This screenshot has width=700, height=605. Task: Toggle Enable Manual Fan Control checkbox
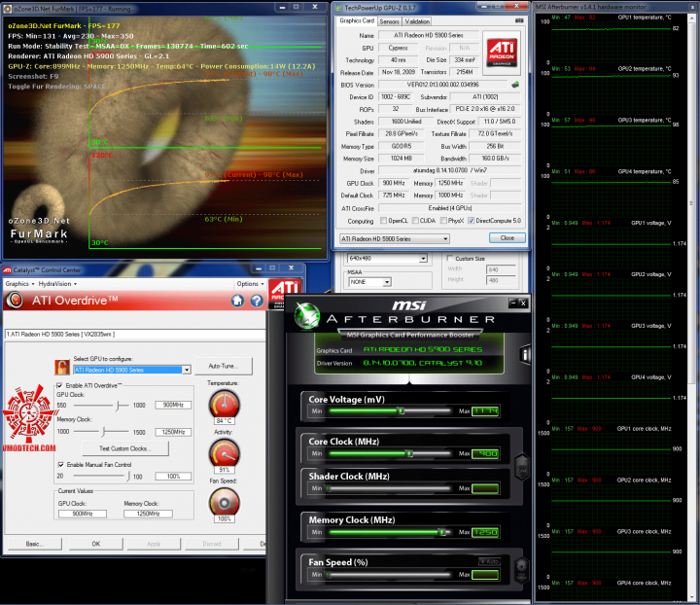coord(60,465)
